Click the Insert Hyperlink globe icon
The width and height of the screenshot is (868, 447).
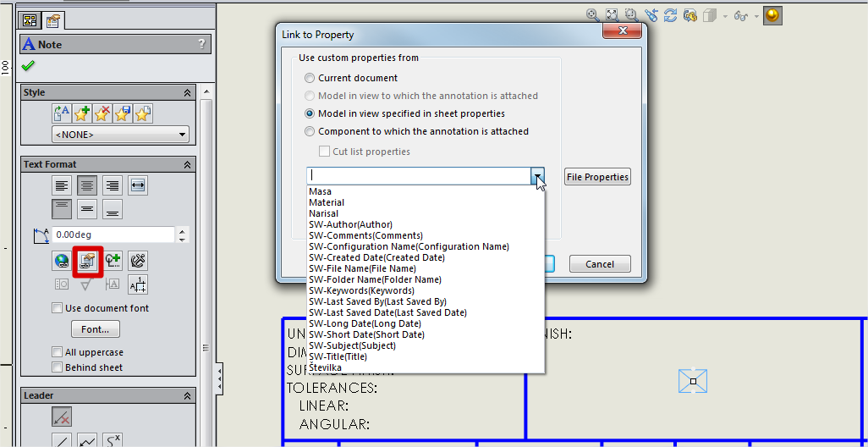coord(62,262)
